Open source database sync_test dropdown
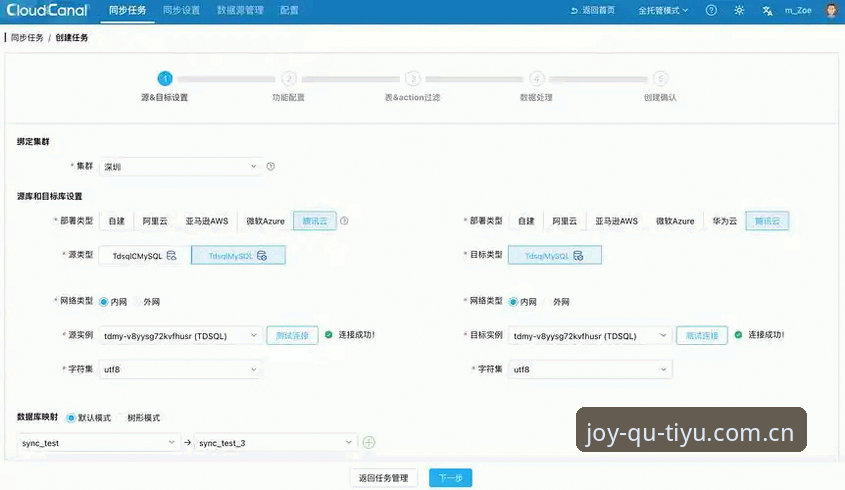The image size is (845, 490). [98, 443]
